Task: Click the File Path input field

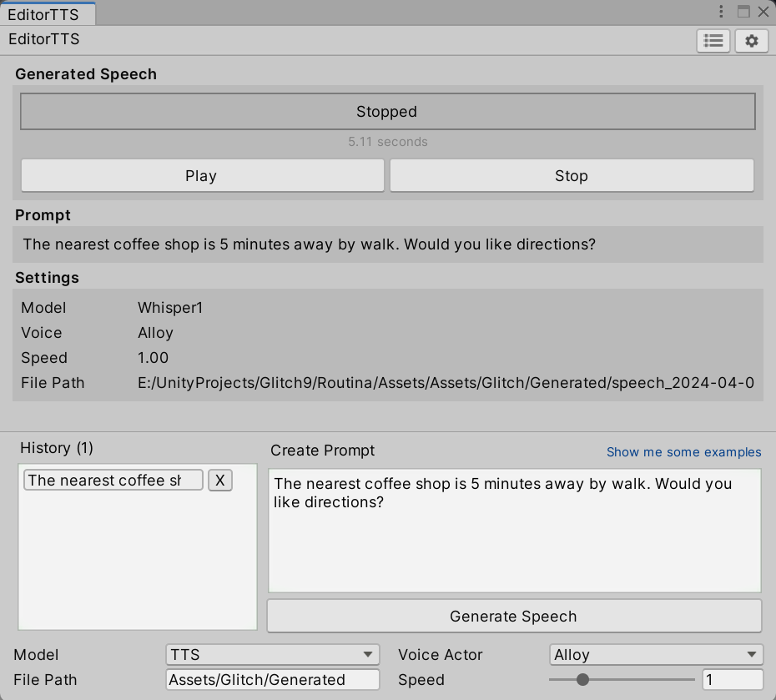Action: [x=272, y=680]
